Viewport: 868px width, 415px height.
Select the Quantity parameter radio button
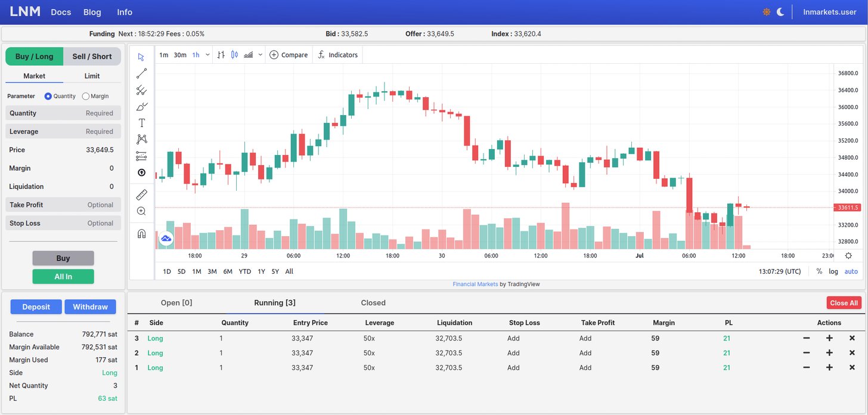point(47,96)
